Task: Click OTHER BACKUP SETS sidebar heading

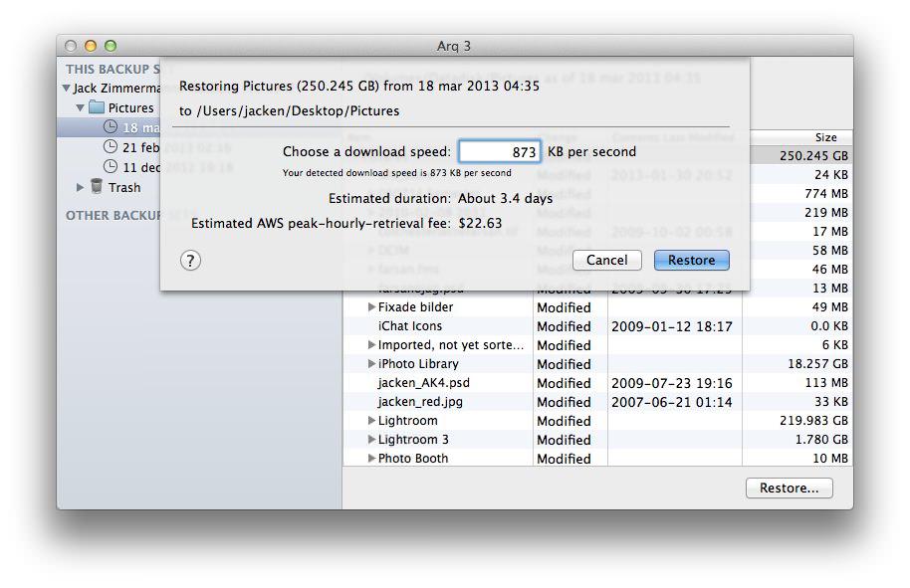Action: (x=113, y=215)
